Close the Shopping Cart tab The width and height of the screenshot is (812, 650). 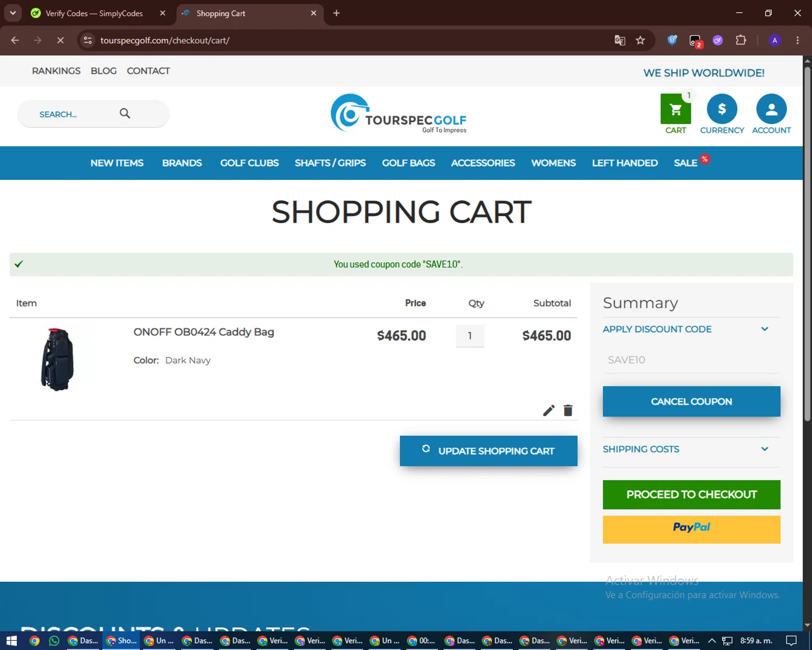313,13
